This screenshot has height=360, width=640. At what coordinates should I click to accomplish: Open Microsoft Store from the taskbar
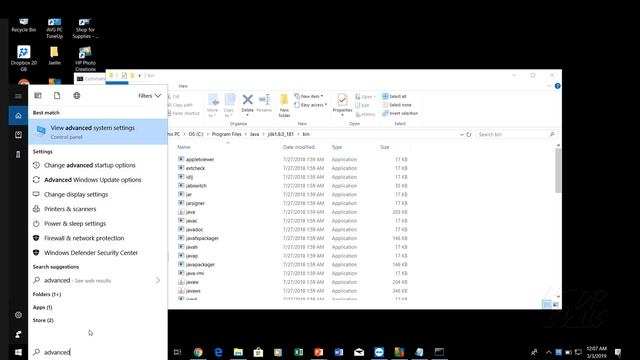(258, 352)
